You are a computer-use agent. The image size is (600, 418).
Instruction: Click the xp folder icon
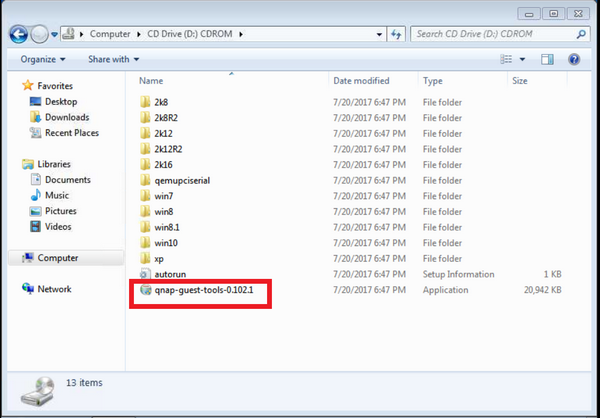point(145,259)
